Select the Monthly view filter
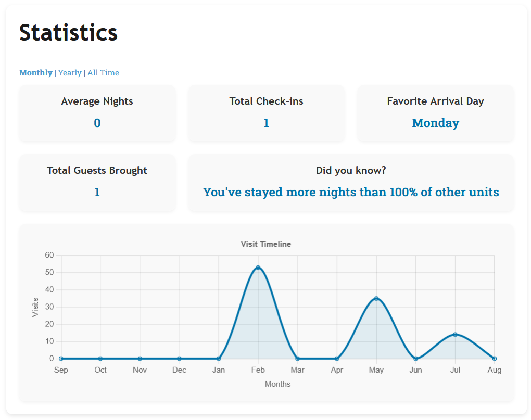Viewport: 531px width, 420px height. point(35,72)
